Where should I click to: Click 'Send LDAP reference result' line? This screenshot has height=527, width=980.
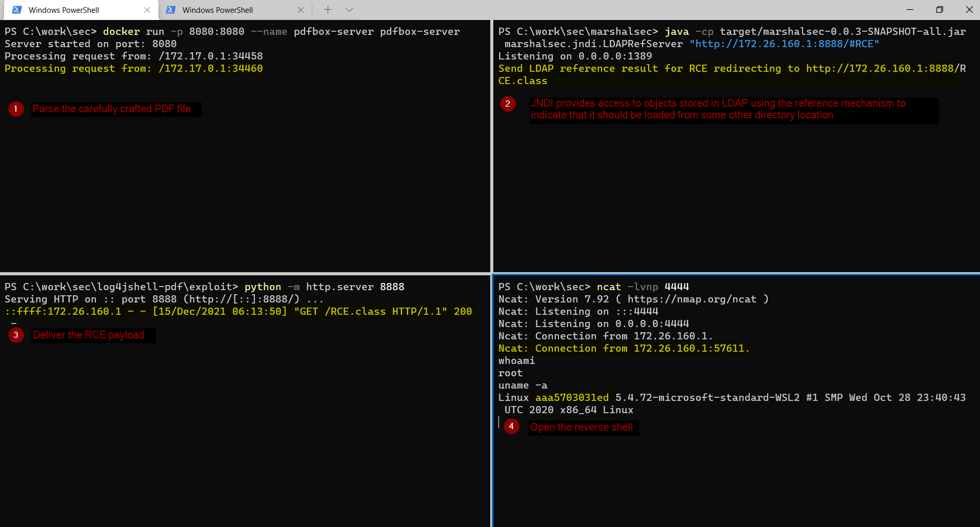point(732,75)
